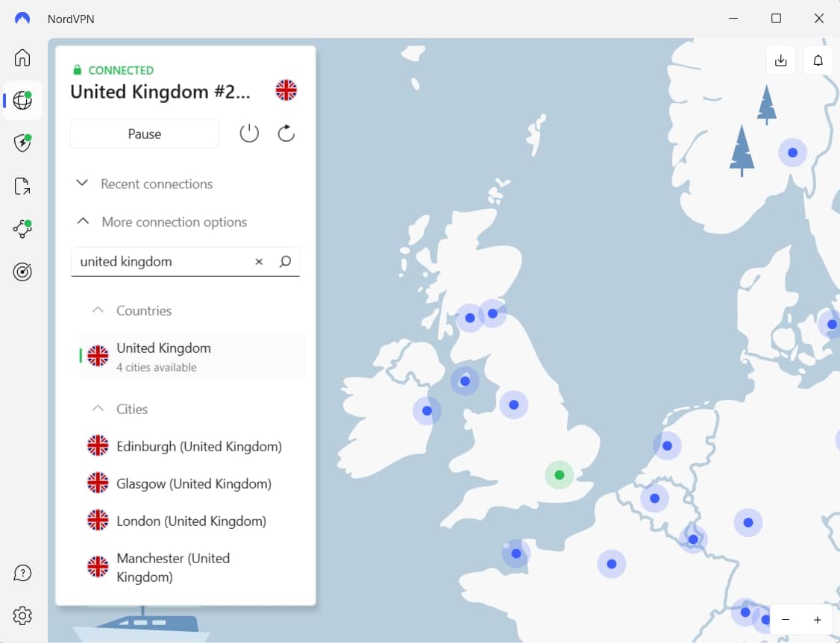Clear the search field text
Image resolution: width=840 pixels, height=643 pixels.
259,262
